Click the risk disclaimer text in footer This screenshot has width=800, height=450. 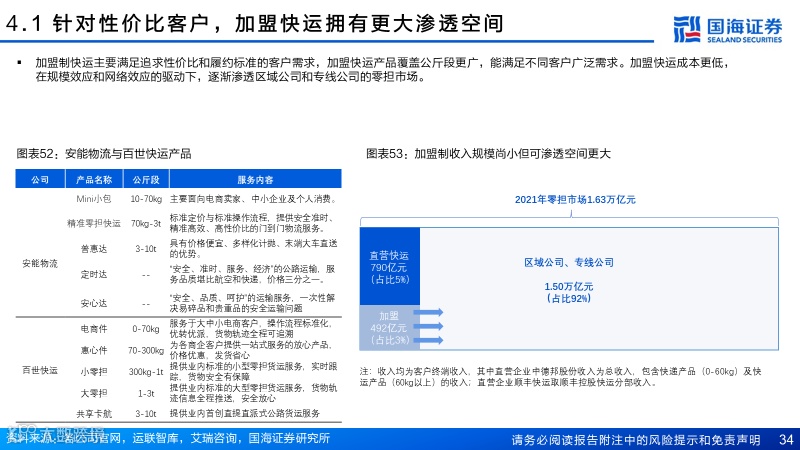pyautogui.click(x=636, y=439)
